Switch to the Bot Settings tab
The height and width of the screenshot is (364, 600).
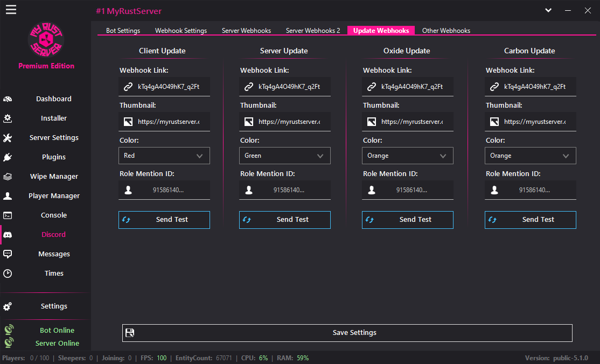click(x=123, y=31)
